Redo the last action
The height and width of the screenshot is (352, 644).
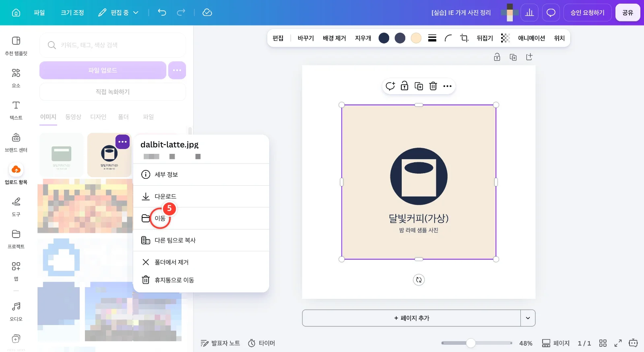tap(181, 12)
